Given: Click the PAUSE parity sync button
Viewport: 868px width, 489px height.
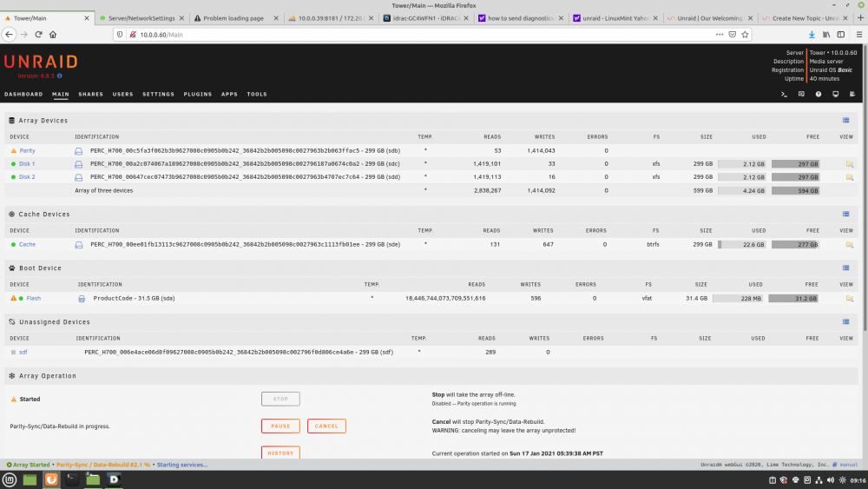Looking at the screenshot, I should [x=280, y=426].
